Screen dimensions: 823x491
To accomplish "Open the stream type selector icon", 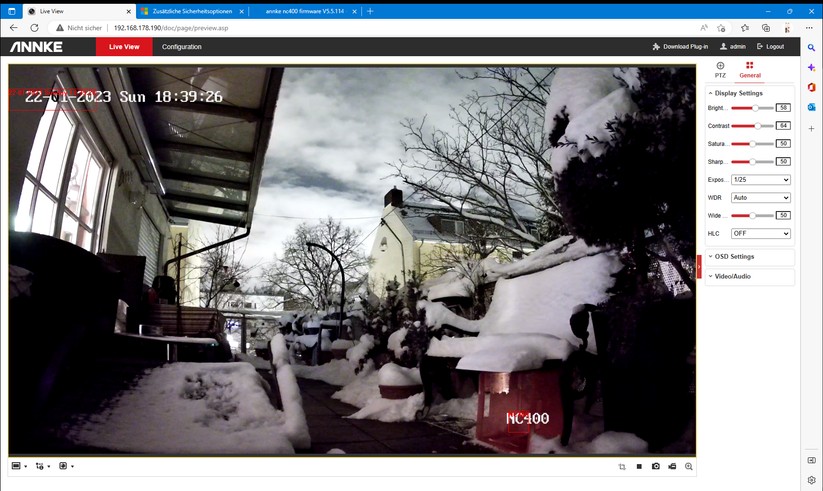I will (x=41, y=466).
